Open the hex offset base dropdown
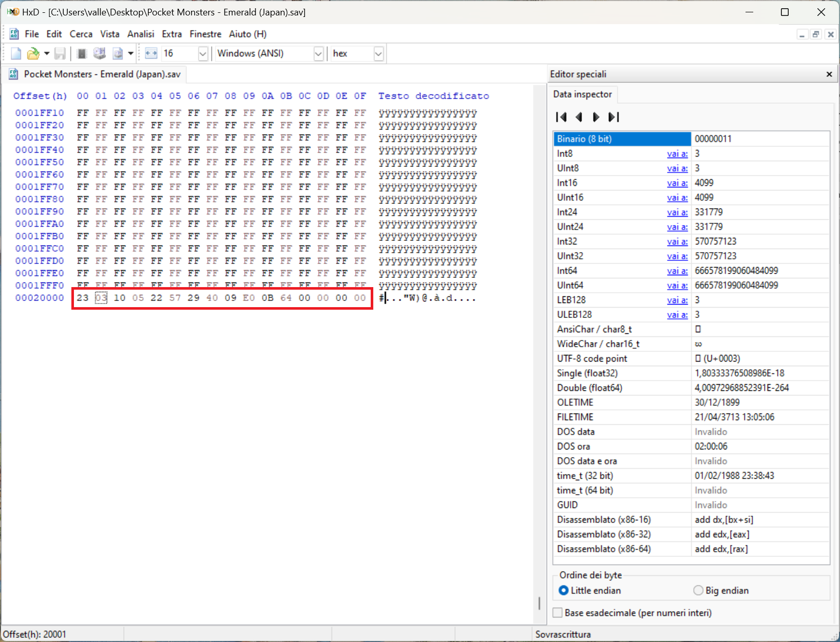The width and height of the screenshot is (840, 642). coord(378,53)
